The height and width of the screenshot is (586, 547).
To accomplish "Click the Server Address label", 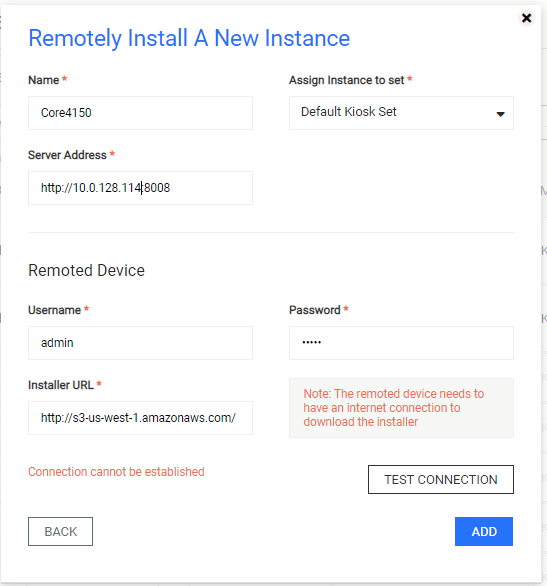I will (67, 155).
